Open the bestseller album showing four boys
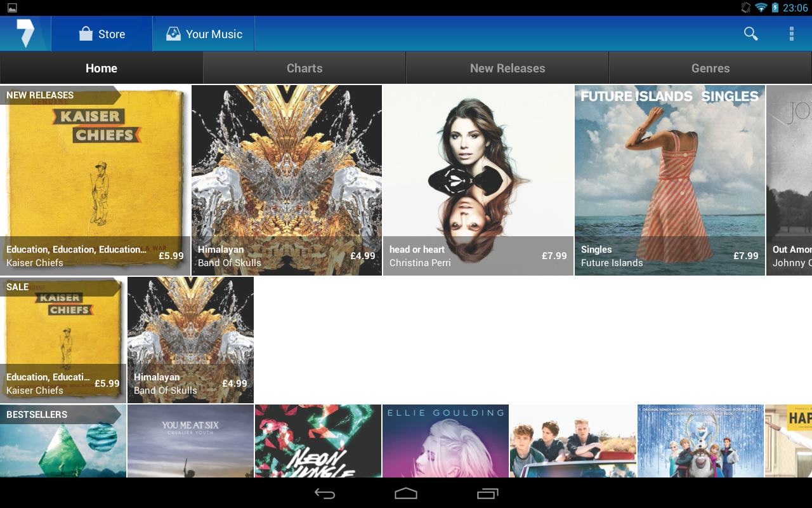 (573, 441)
